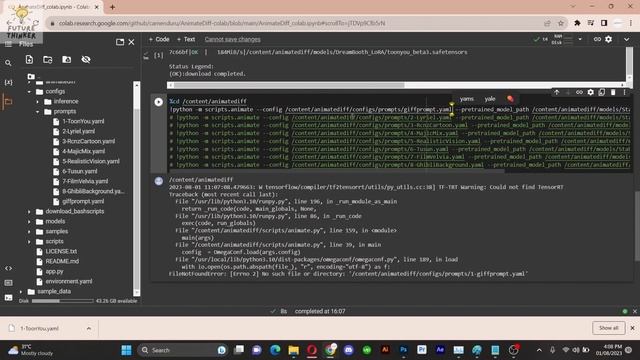Open giffprompt.yaml path link in code
Screen dimensions: 640x360
(369, 109)
